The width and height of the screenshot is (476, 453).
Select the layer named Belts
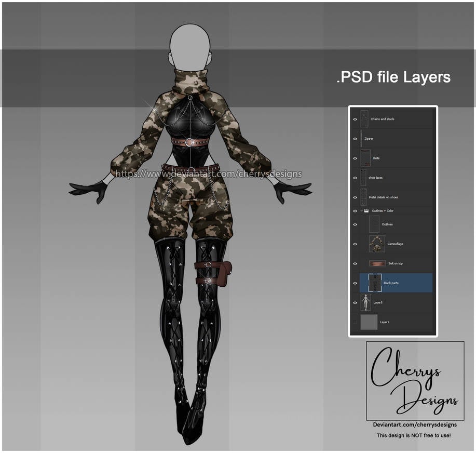pos(376,158)
